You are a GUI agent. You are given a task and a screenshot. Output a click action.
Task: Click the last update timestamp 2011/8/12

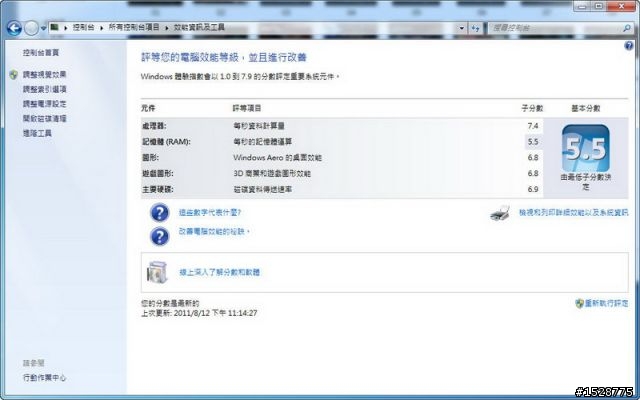(x=215, y=313)
